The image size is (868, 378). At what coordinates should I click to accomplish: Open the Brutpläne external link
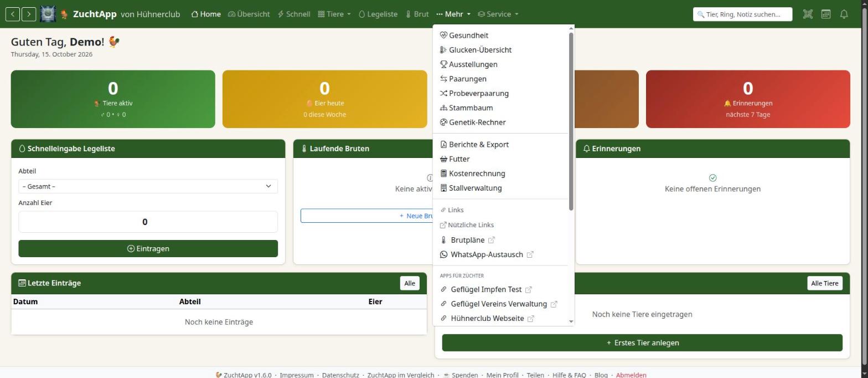[501, 240]
